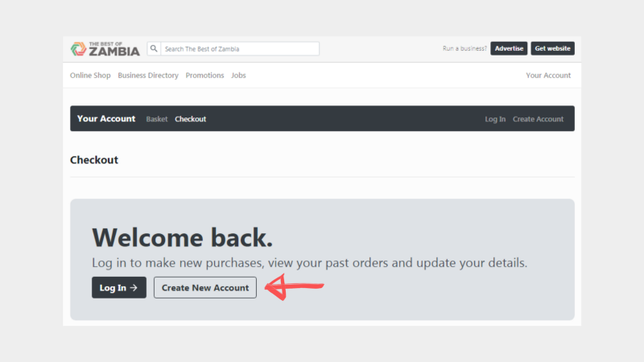Click The Best of Zambia logo
The height and width of the screenshot is (362, 644).
(x=105, y=49)
